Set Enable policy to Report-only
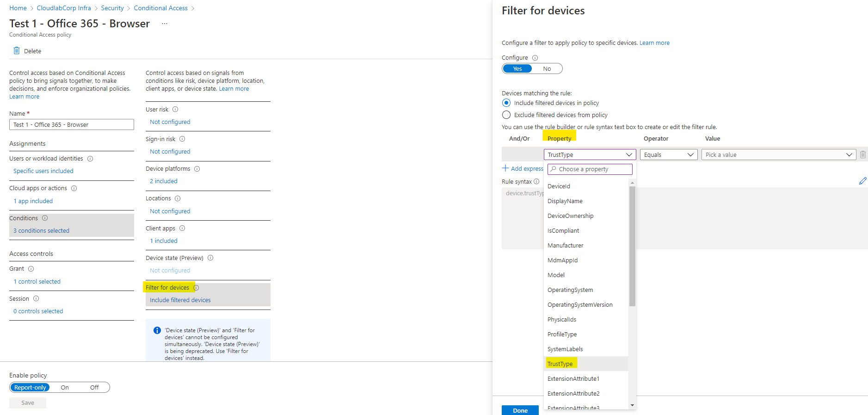The height and width of the screenshot is (415, 868). click(x=30, y=387)
